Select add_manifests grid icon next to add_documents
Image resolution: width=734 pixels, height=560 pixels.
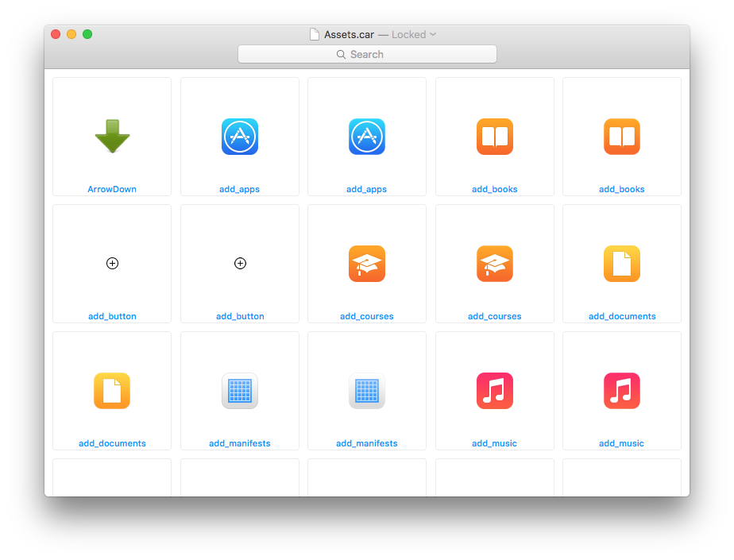tap(240, 391)
